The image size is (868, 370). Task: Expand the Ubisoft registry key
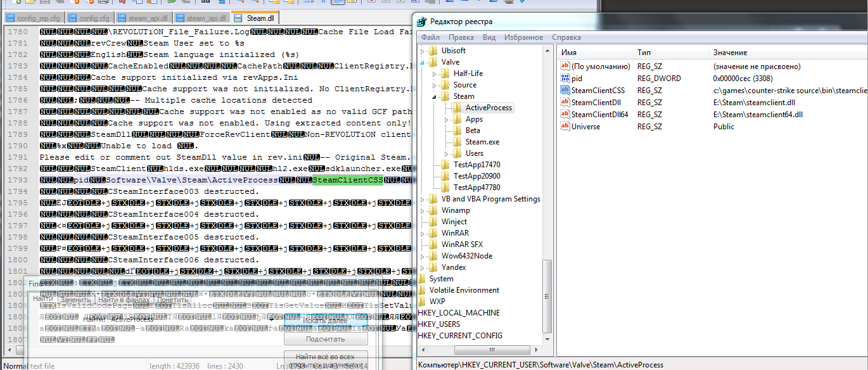click(x=423, y=51)
